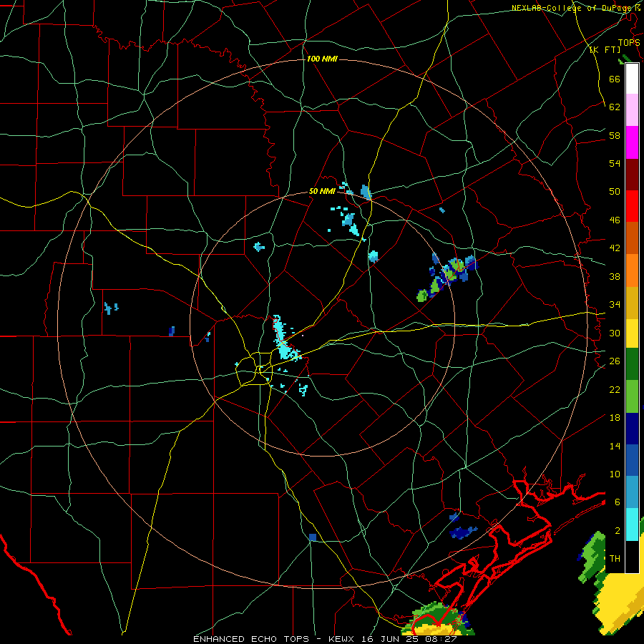Screen dimensions: 644x644
Task: Click the 10 value on the legend
Action: pyautogui.click(x=615, y=474)
